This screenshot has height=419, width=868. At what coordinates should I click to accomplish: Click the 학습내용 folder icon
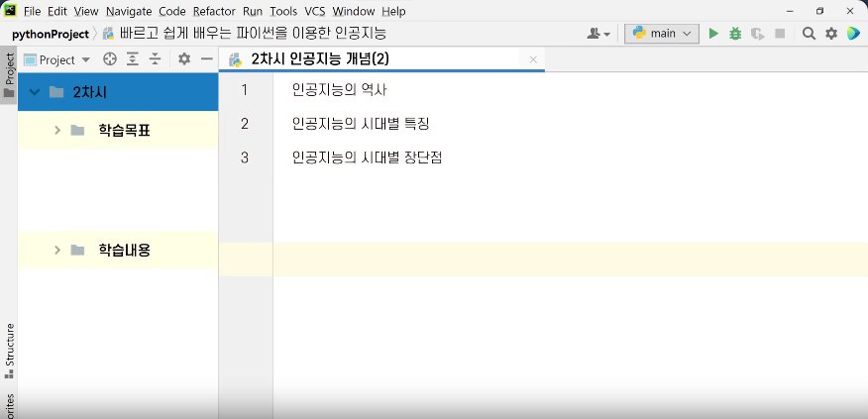tap(77, 251)
